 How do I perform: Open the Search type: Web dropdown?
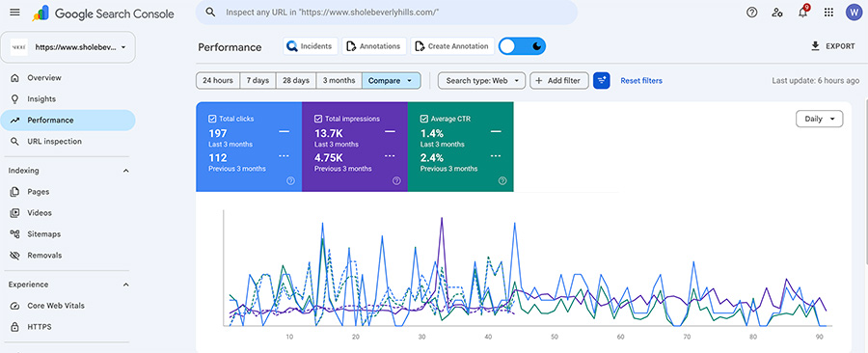click(481, 81)
